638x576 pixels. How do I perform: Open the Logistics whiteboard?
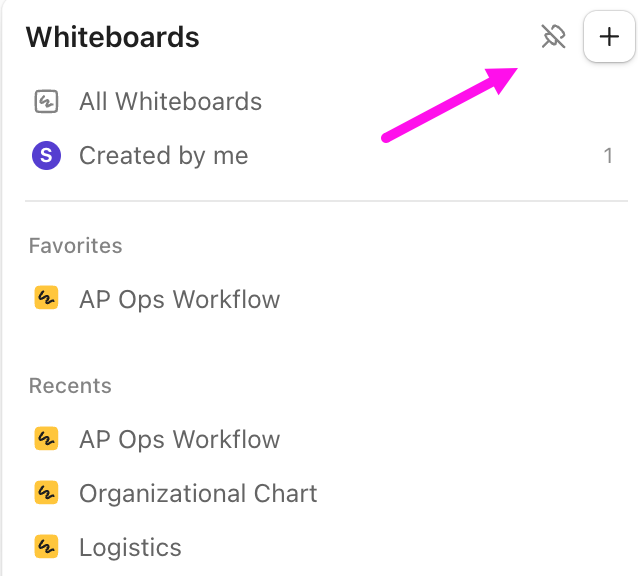tap(130, 548)
